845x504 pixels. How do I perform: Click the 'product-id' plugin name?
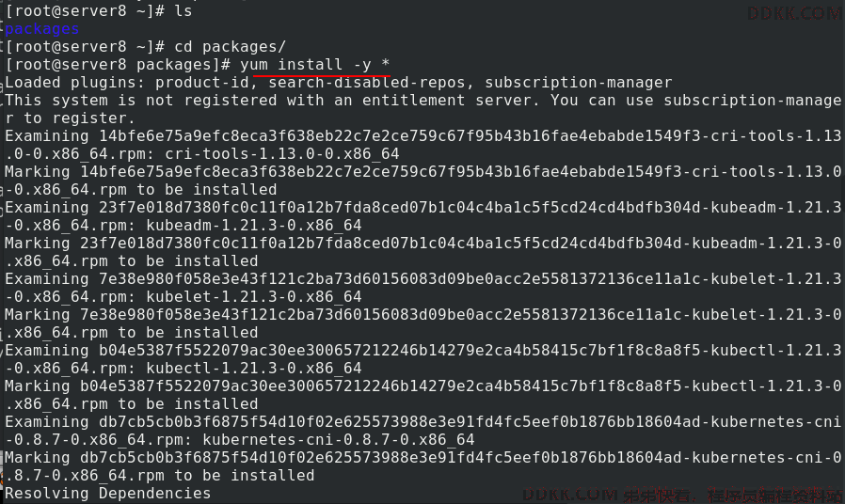(x=202, y=83)
